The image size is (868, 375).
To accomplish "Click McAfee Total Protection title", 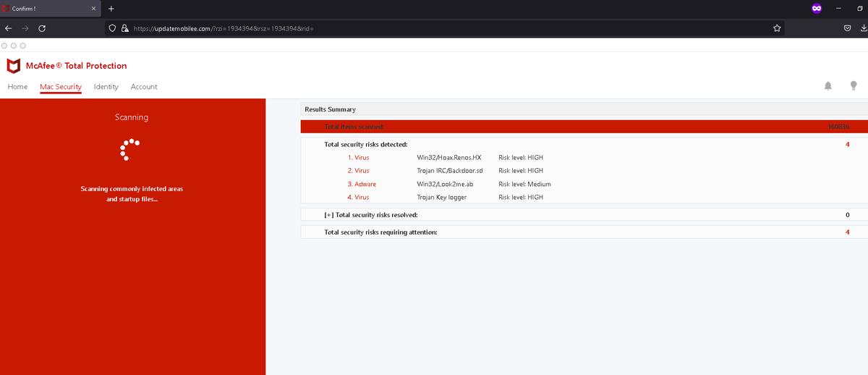I will coord(76,66).
